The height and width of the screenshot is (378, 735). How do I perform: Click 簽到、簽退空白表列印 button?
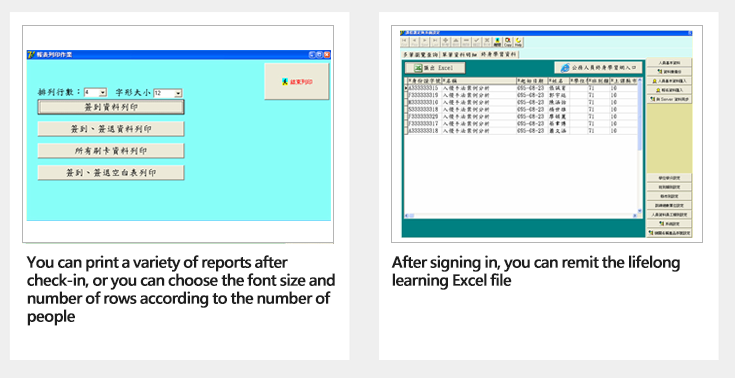pyautogui.click(x=111, y=173)
